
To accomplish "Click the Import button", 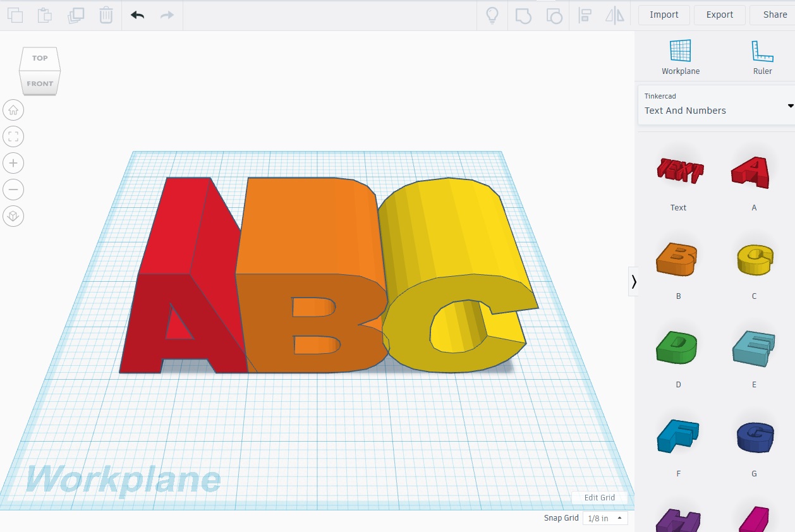I will (x=664, y=15).
